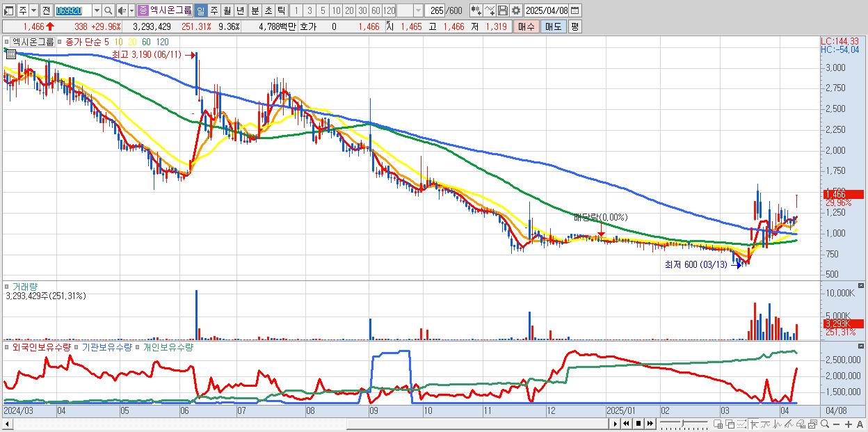This screenshot has width=868, height=432.
Task: Click the stock code input field 069920
Action: coord(73,10)
